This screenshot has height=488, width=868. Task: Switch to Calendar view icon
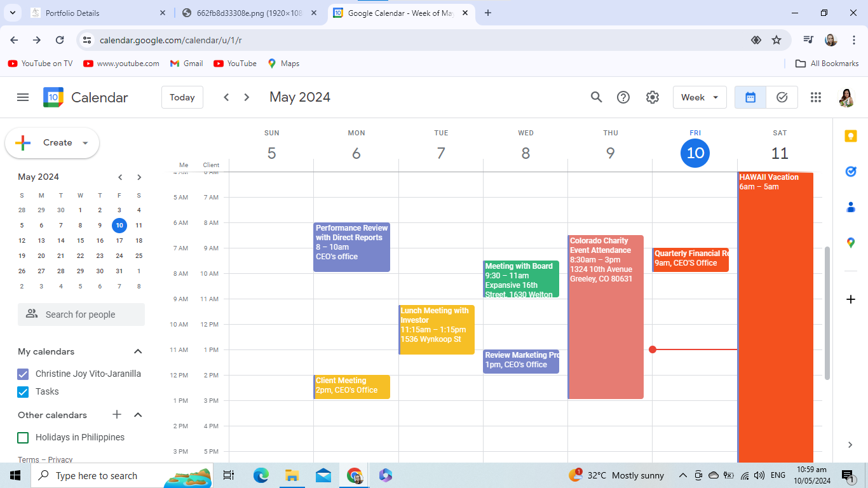tap(750, 97)
